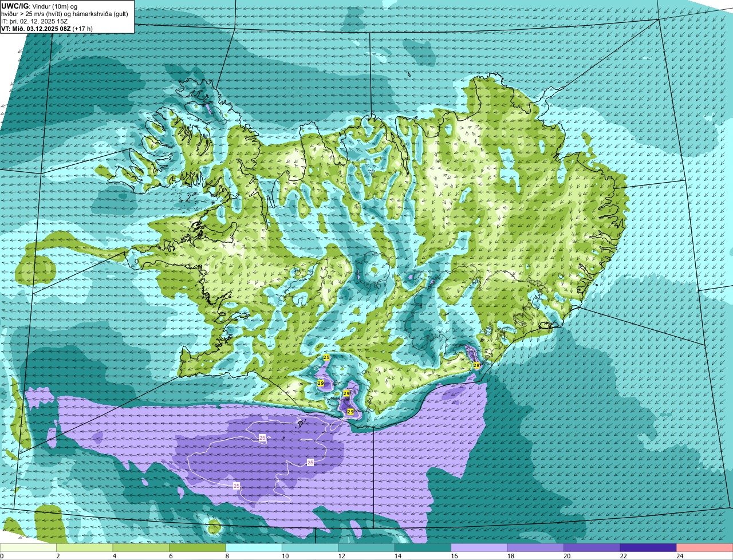Select the 8–10 m/s light cyan legend swatch
This screenshot has width=733, height=560.
[254, 548]
